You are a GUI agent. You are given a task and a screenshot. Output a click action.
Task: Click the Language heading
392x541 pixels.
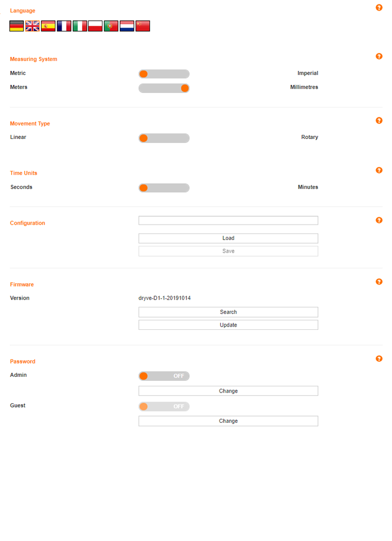[x=22, y=11]
